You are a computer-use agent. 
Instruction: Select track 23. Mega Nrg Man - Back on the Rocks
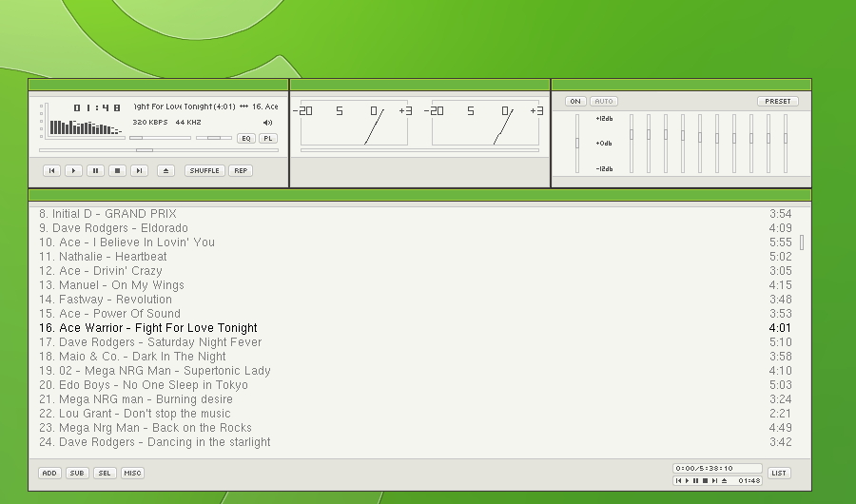(416, 428)
